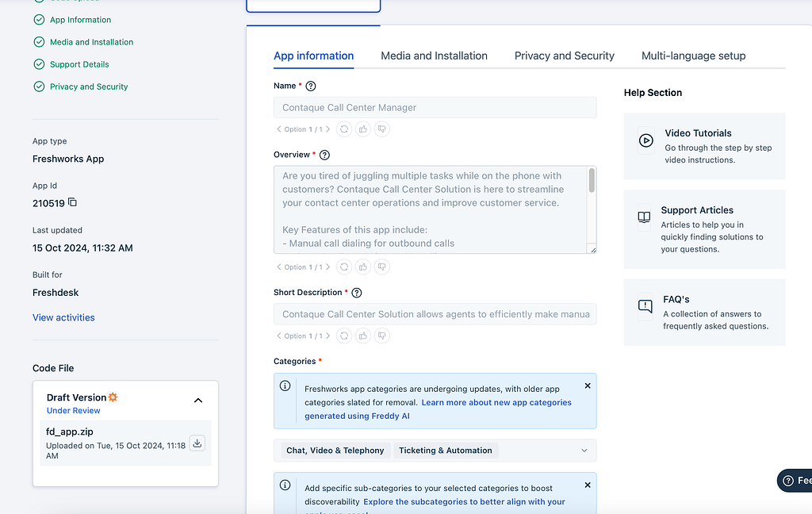This screenshot has width=812, height=514.
Task: Click the Under Review link
Action: coord(73,410)
